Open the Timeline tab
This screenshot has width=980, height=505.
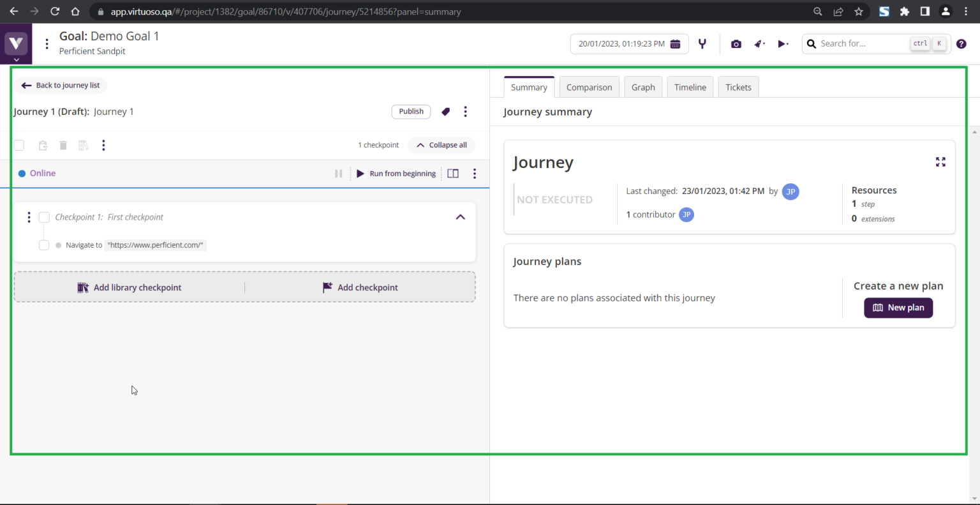click(690, 87)
